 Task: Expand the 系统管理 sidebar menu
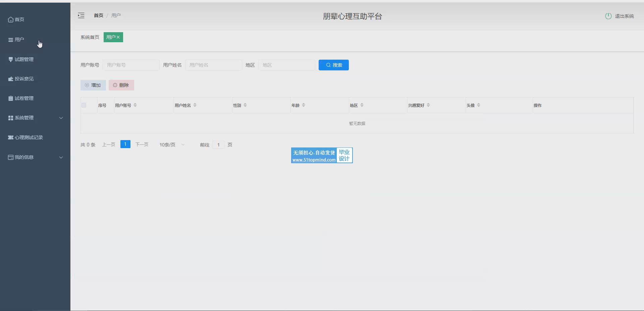[x=35, y=118]
